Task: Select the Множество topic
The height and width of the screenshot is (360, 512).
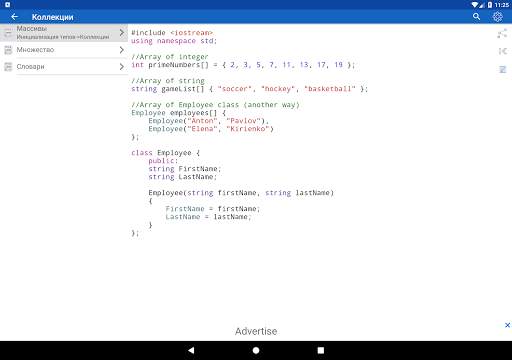Action: coord(64,50)
